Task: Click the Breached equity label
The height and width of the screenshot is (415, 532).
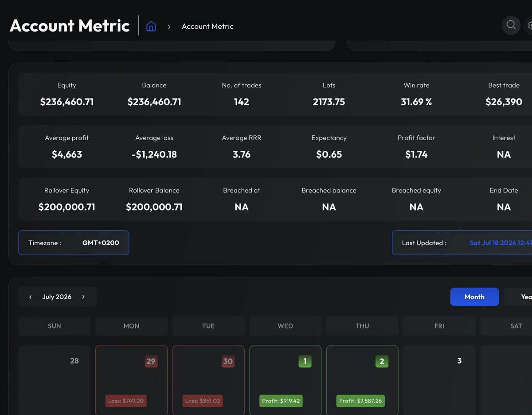Action: coord(416,190)
